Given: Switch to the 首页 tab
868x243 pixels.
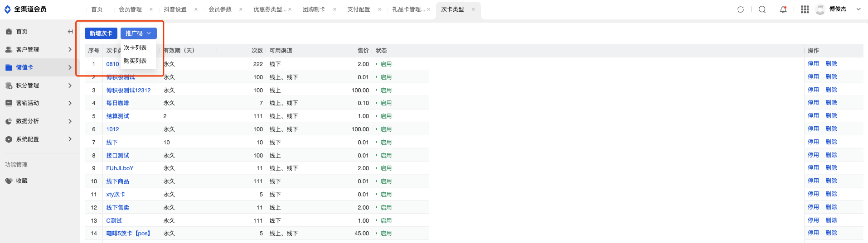Looking at the screenshot, I should tap(97, 10).
